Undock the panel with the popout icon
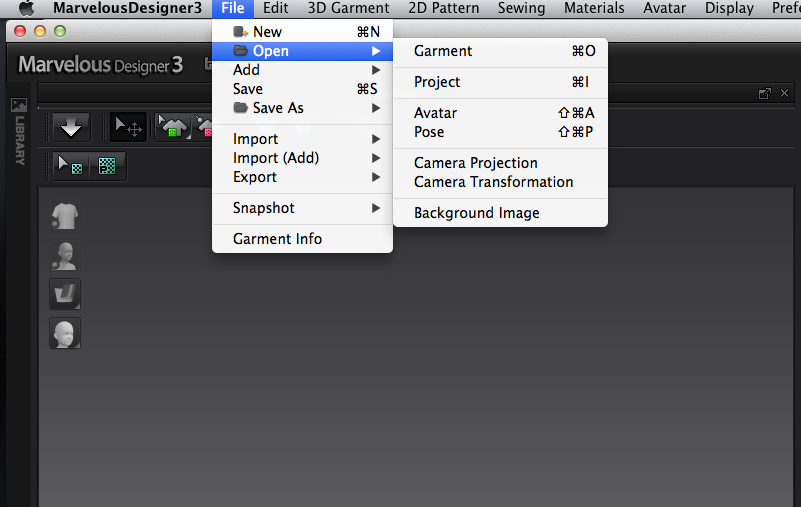 [764, 94]
